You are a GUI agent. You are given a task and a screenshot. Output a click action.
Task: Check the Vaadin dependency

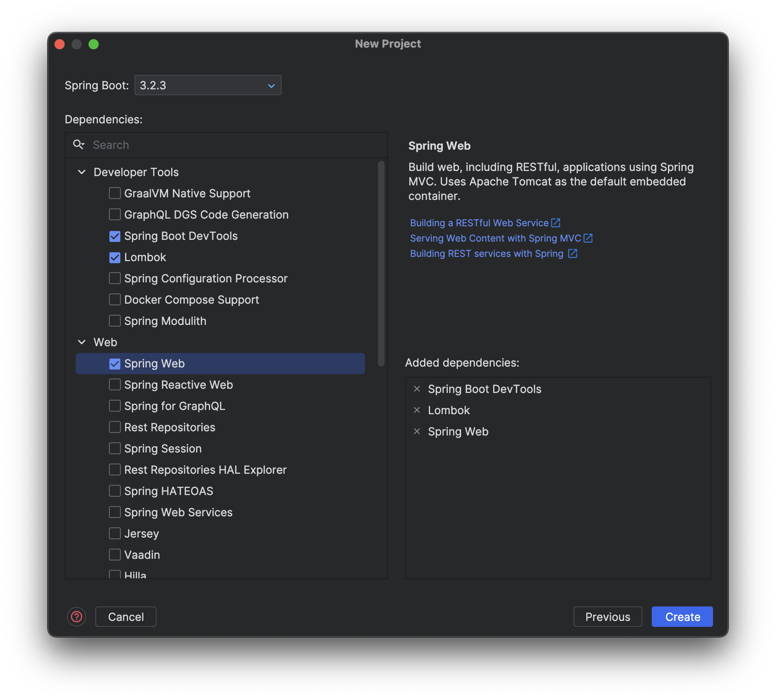pyautogui.click(x=115, y=555)
